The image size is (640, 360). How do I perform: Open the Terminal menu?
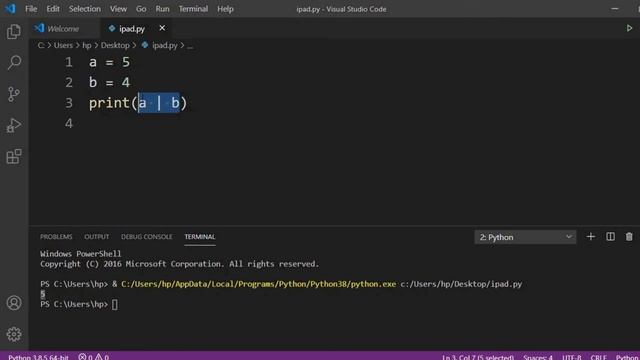(x=193, y=9)
